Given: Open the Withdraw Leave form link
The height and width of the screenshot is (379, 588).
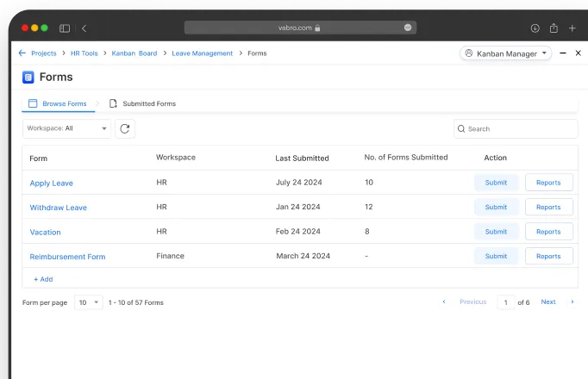Looking at the screenshot, I should [x=58, y=208].
